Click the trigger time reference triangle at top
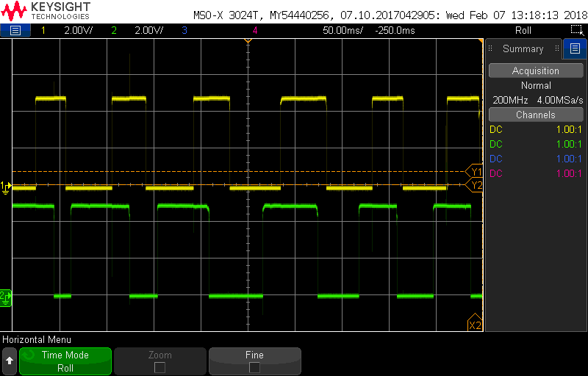The height and width of the screenshot is (376, 588). 248,40
